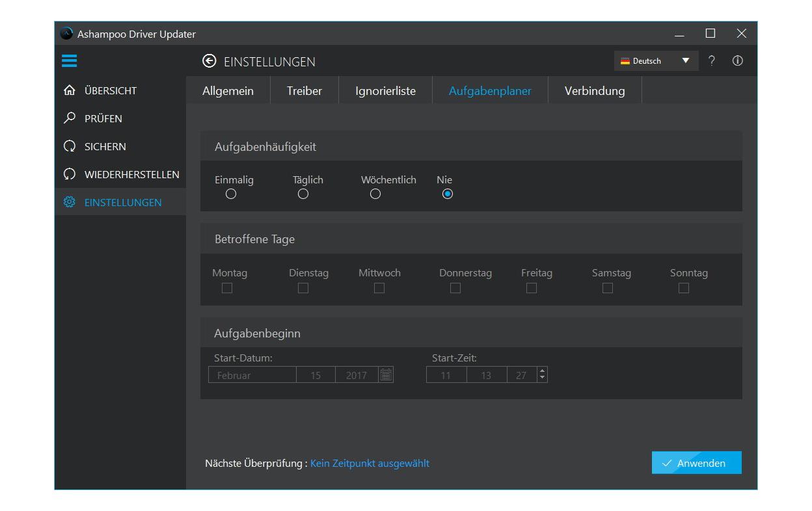Click the back arrow beside EINSTELLUNGEN
Viewport: 812px width, 511px height.
pos(209,61)
